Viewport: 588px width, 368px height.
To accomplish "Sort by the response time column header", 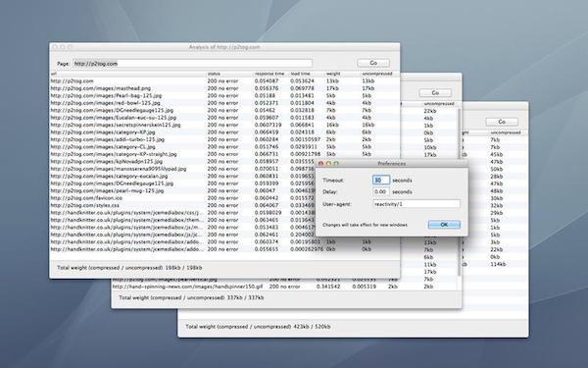I will [270, 74].
